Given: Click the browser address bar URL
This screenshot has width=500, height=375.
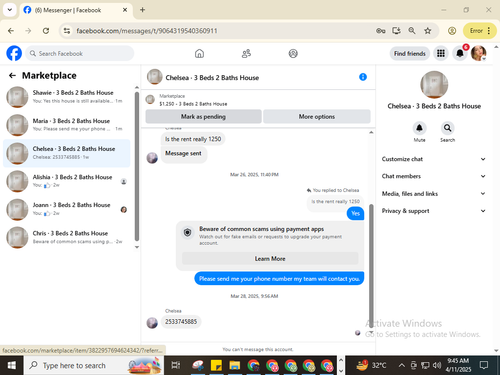Looking at the screenshot, I should pyautogui.click(x=147, y=31).
